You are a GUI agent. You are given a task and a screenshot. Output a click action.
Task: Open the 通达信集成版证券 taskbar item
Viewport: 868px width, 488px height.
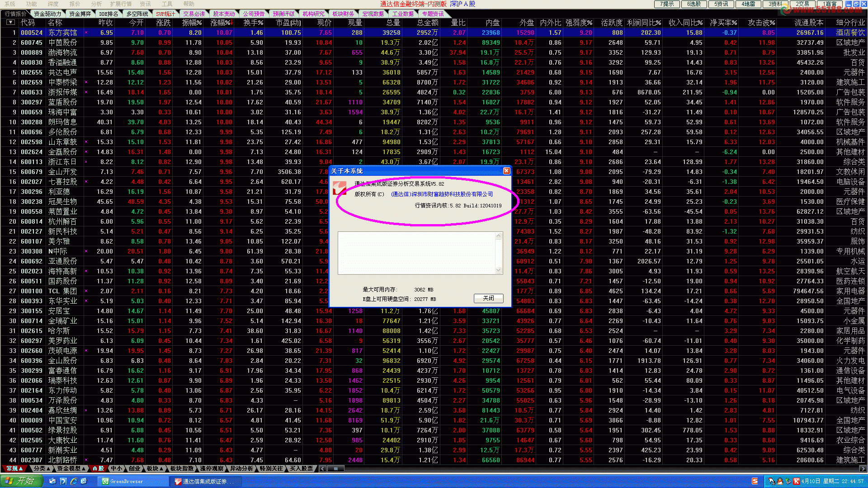point(206,482)
